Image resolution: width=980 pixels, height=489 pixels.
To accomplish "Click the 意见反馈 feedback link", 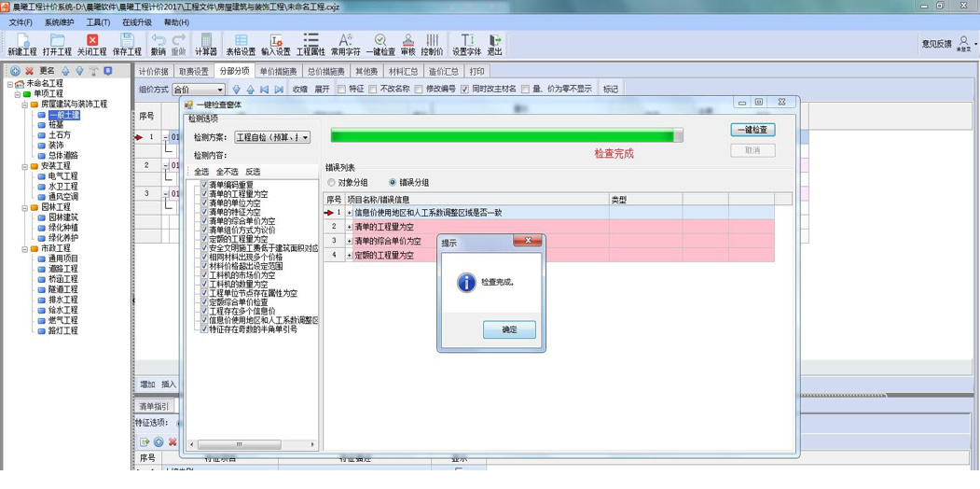I will click(936, 44).
